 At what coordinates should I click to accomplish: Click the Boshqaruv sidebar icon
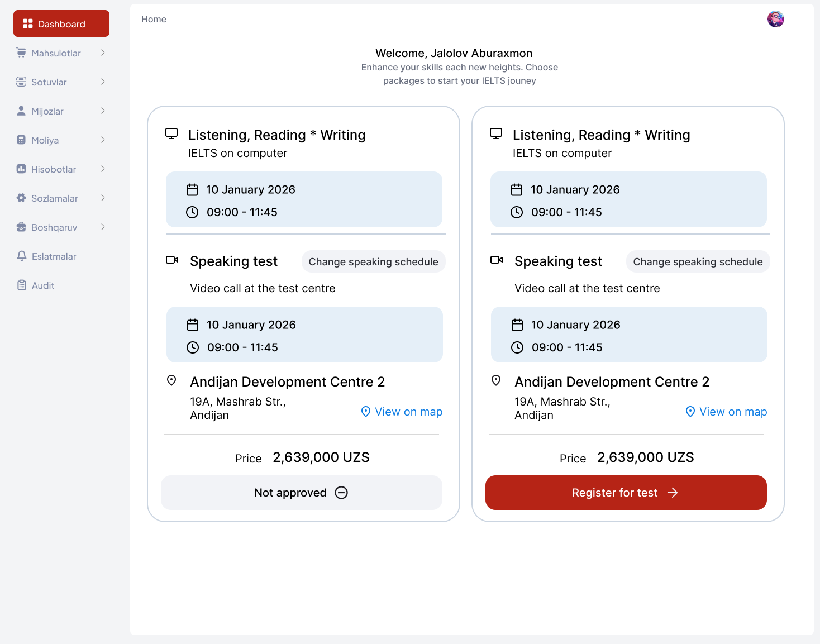coord(21,227)
